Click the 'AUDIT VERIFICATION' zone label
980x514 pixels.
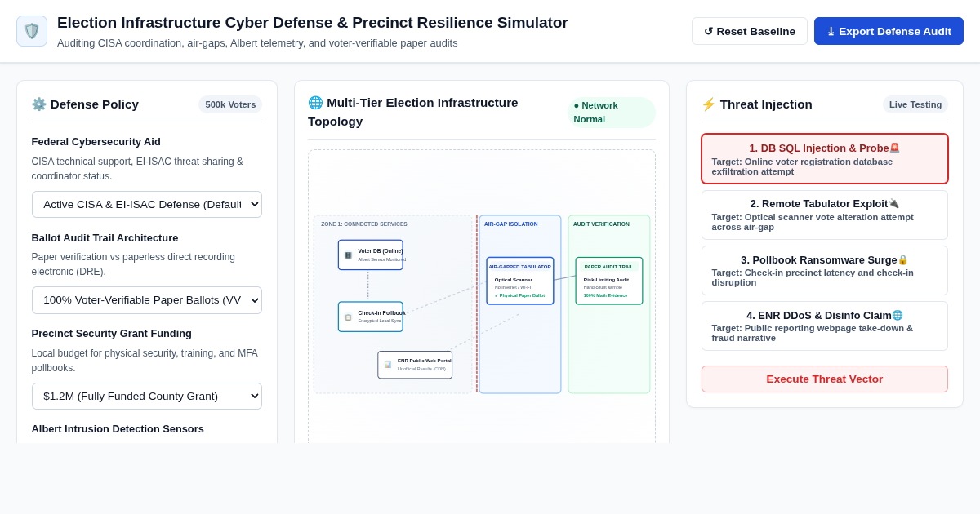pyautogui.click(x=601, y=224)
